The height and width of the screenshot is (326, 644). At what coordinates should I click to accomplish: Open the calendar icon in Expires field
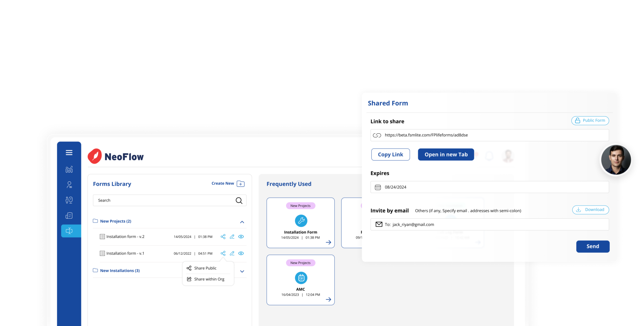click(378, 187)
